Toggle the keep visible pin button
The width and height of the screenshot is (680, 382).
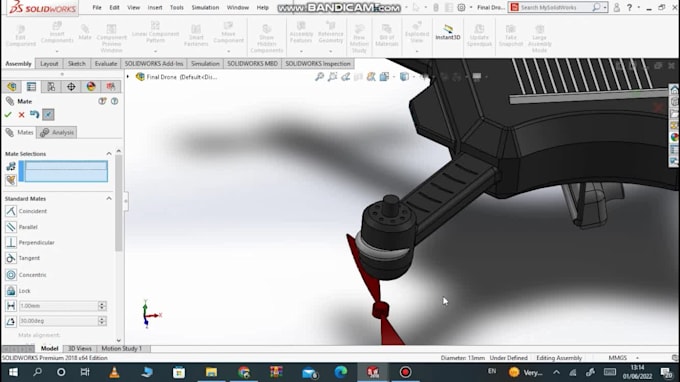[48, 114]
